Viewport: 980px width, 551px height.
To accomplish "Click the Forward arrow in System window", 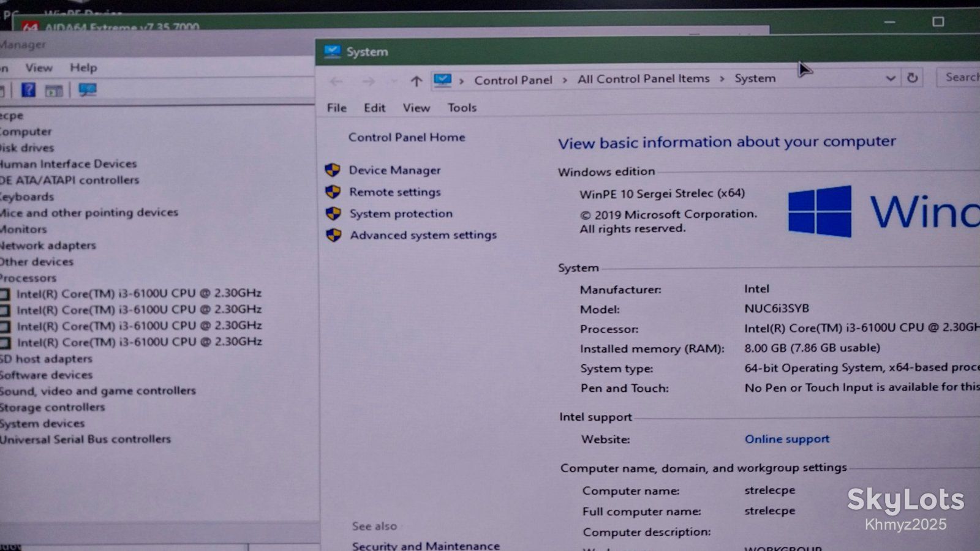I will point(368,81).
